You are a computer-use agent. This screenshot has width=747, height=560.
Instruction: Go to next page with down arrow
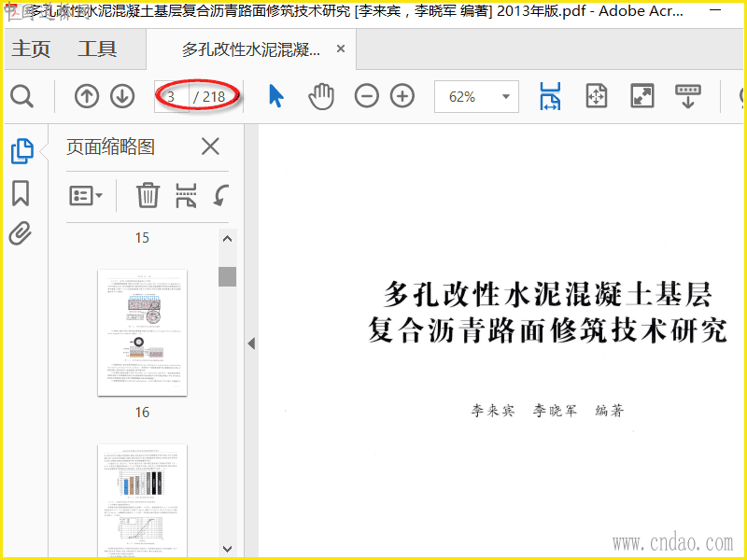122,96
